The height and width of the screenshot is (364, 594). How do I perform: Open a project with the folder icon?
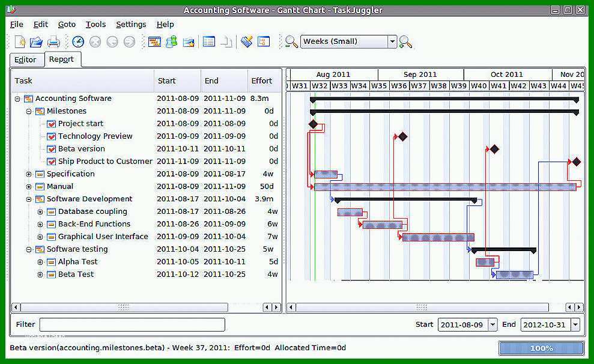37,41
